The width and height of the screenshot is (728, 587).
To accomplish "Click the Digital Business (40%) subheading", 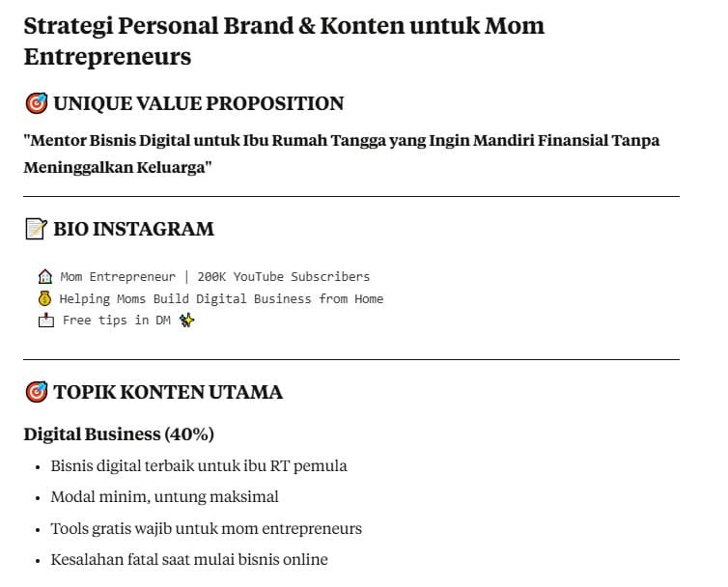I will 119,433.
